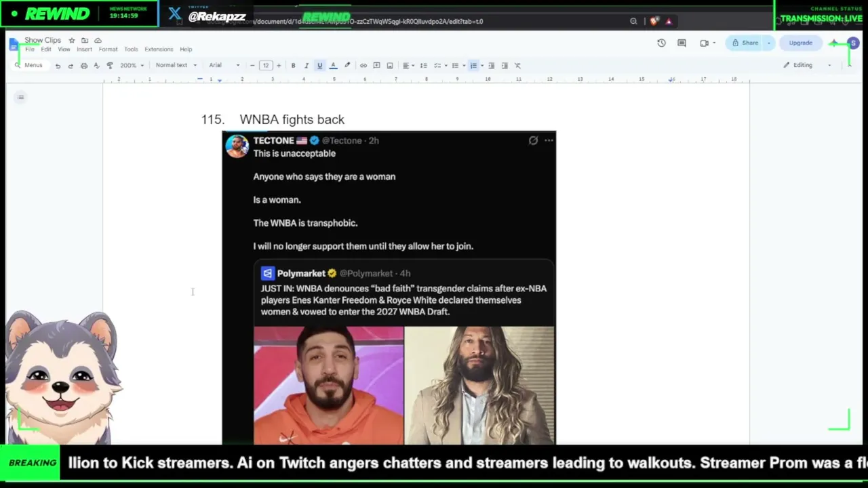Click the font size field showing 12
Image resolution: width=868 pixels, height=488 pixels.
[266, 66]
